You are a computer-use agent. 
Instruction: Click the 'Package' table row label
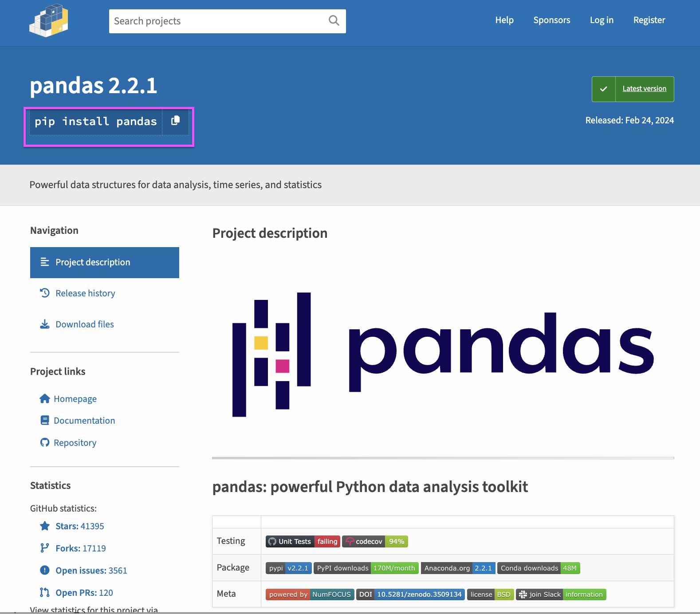(x=233, y=567)
